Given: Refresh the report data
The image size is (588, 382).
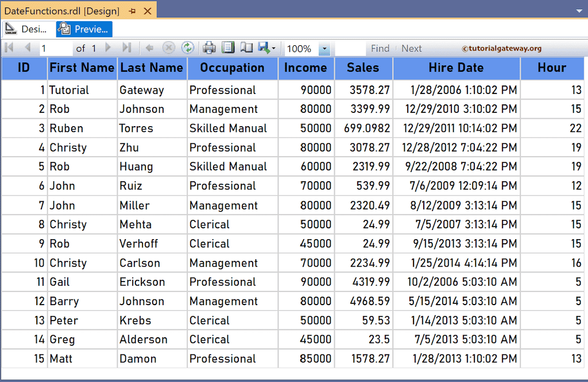Looking at the screenshot, I should 188,48.
